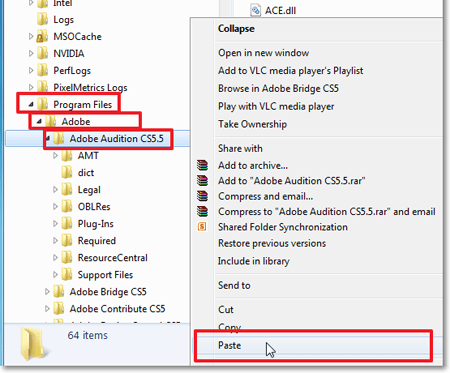450x373 pixels.
Task: Click the NVIDIA folder icon
Action: [x=42, y=53]
